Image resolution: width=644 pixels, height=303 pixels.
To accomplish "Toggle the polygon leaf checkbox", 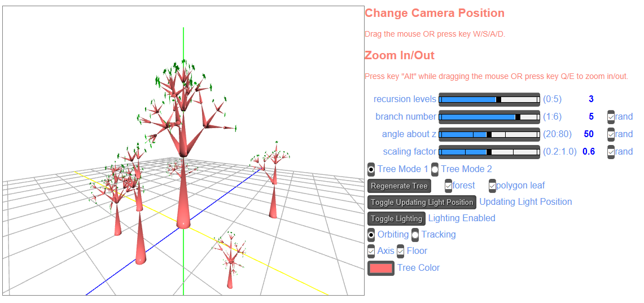I will point(492,186).
